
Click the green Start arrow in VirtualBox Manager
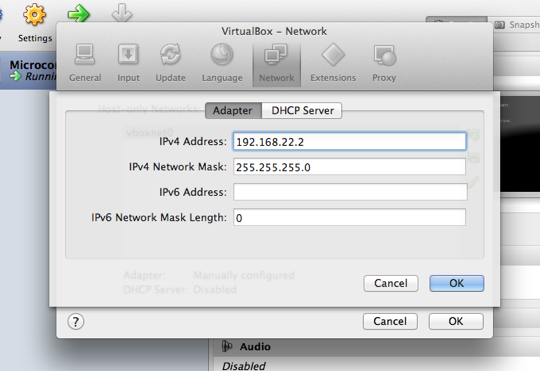79,14
